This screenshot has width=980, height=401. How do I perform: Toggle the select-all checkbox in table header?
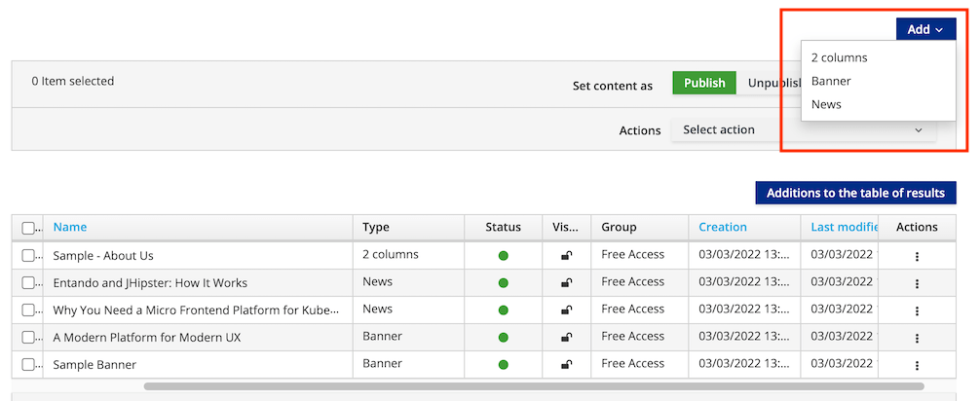coord(28,228)
